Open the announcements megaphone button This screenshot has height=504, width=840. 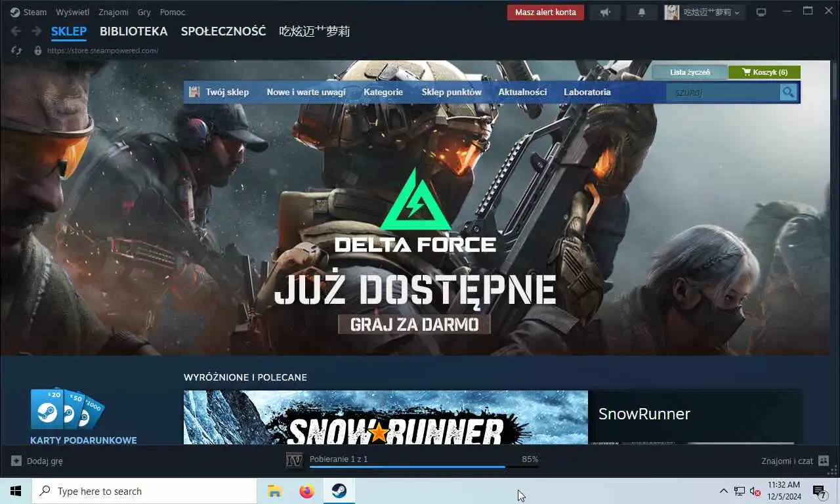[x=604, y=12]
